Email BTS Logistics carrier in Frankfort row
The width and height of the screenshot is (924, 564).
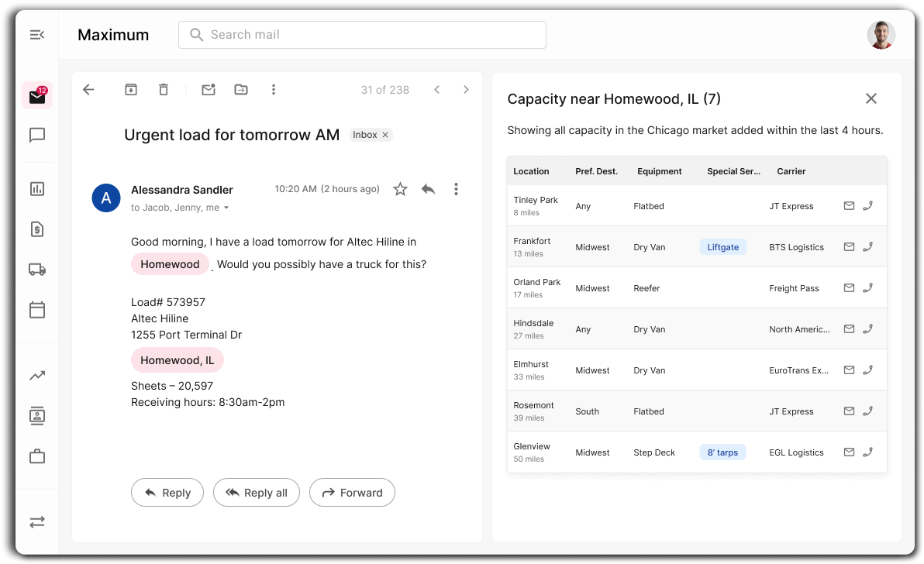(x=849, y=247)
